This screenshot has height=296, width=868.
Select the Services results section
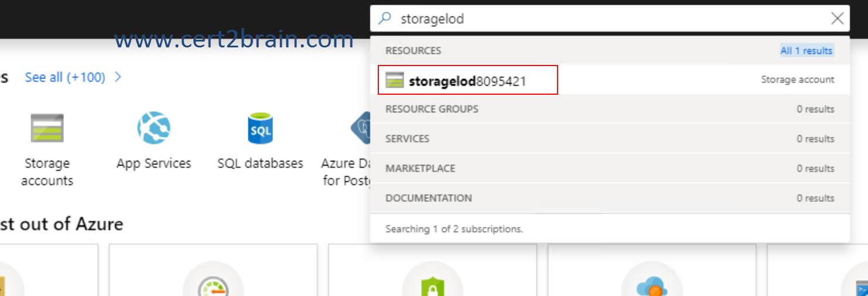610,139
